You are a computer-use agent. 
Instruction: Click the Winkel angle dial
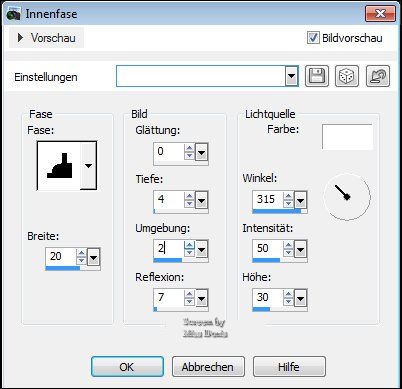click(347, 197)
